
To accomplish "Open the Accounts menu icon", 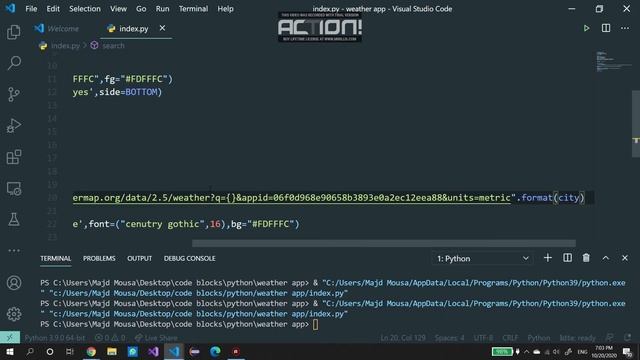I will [13, 282].
